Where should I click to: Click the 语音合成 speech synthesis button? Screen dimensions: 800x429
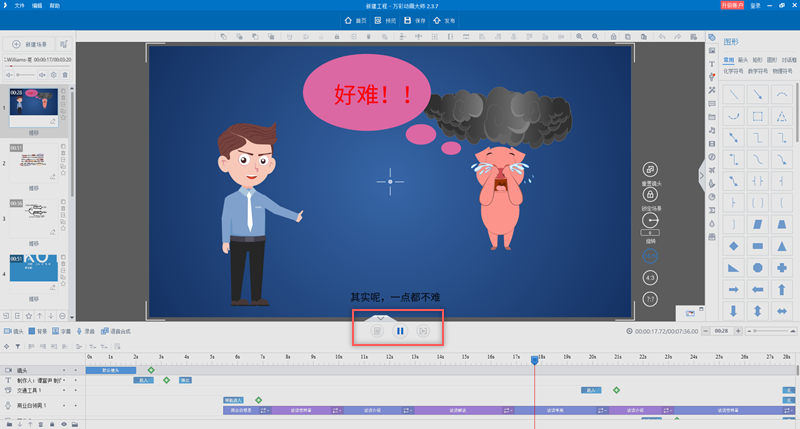click(x=116, y=331)
